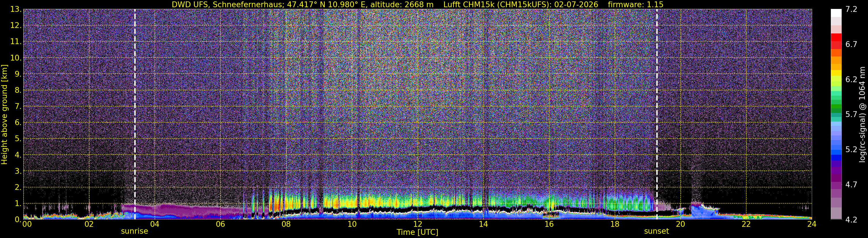Viewport: 868px width, 238px height.
Task: Click the height axis tick '4.'
Action: 18,155
